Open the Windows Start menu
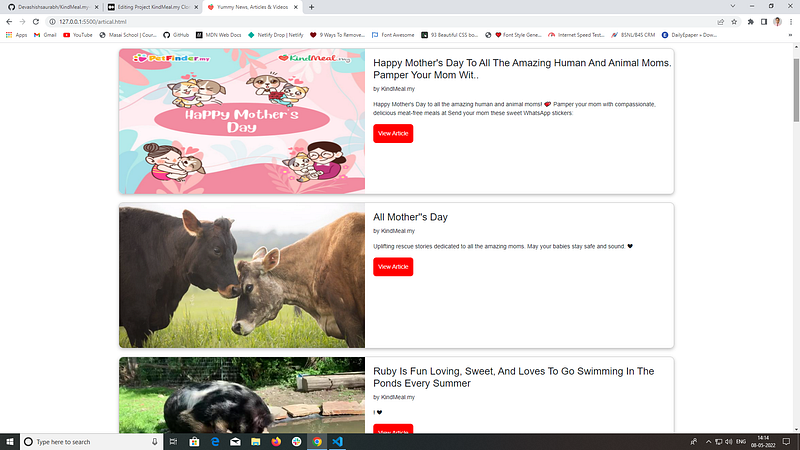 pyautogui.click(x=10, y=442)
